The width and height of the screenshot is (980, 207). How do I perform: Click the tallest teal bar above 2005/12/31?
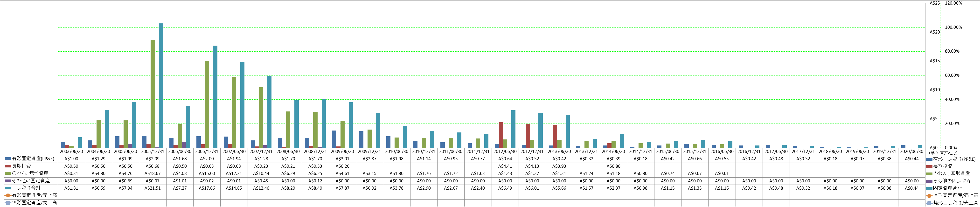point(161,86)
